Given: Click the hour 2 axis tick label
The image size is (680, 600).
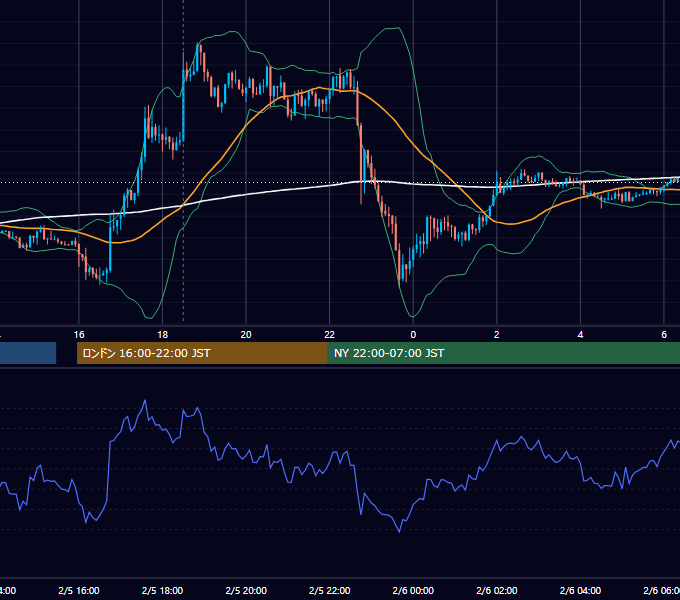Looking at the screenshot, I should 497,335.
